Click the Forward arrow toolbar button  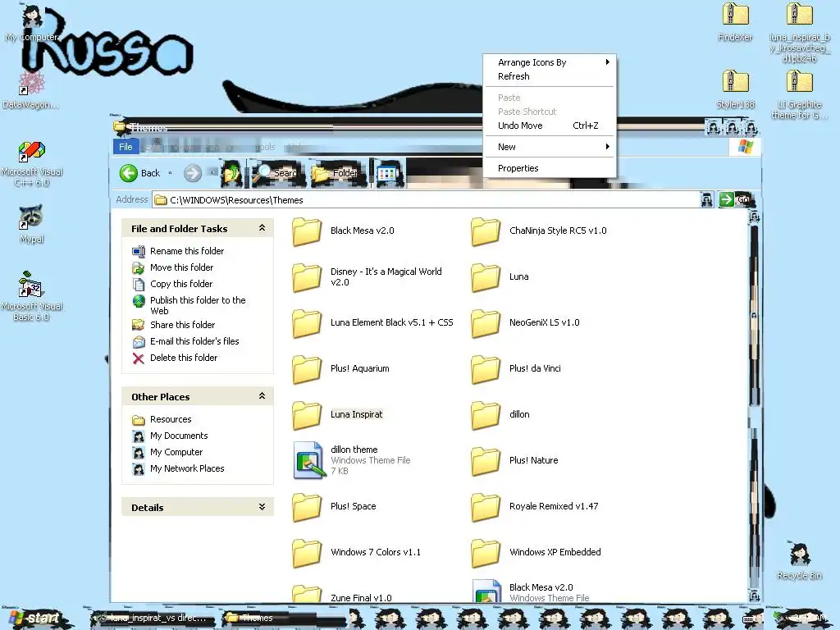[x=193, y=173]
